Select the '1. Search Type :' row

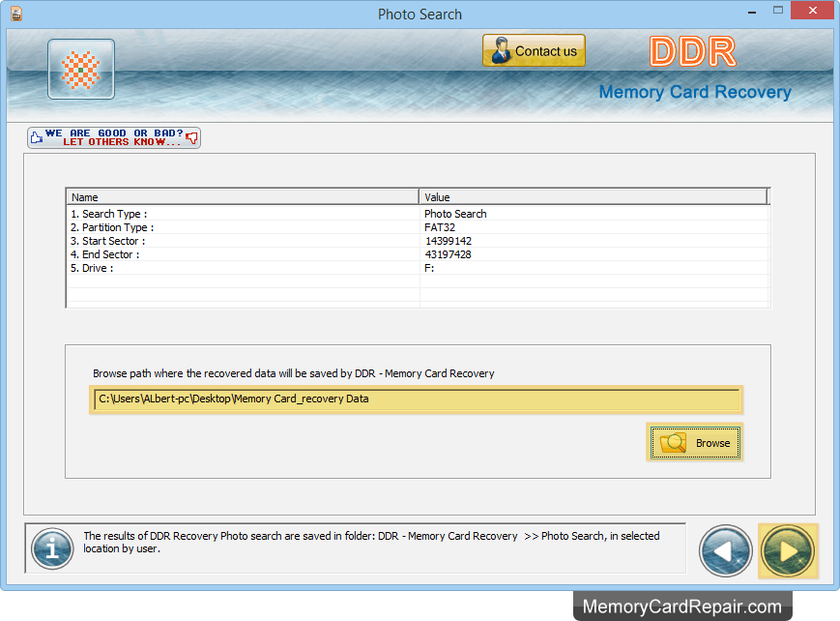pos(418,214)
